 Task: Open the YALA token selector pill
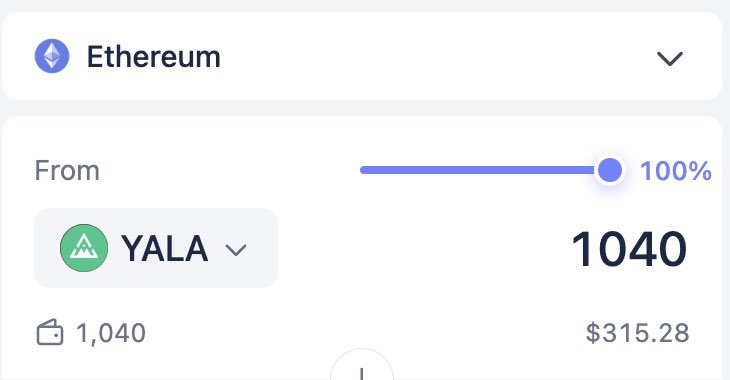click(156, 248)
